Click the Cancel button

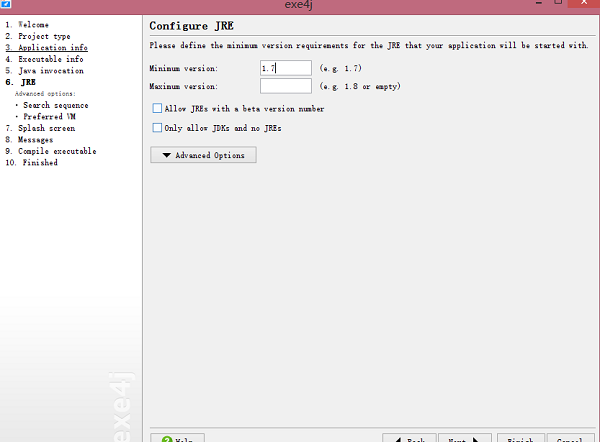click(571, 439)
